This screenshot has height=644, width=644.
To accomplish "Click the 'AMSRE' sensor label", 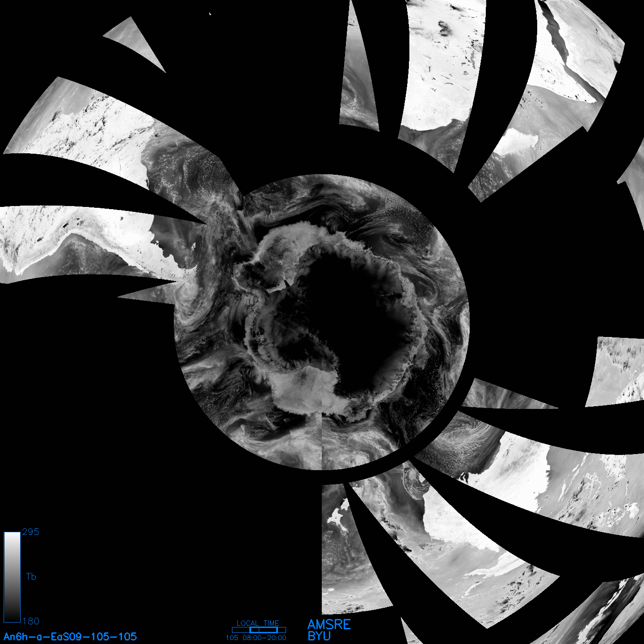I will point(329,624).
